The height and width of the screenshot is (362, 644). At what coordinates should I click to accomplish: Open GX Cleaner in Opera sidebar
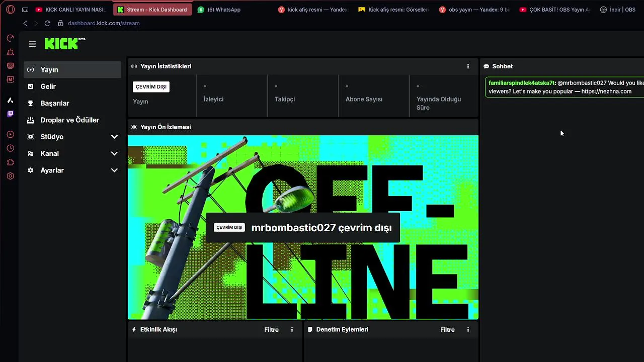(10, 52)
